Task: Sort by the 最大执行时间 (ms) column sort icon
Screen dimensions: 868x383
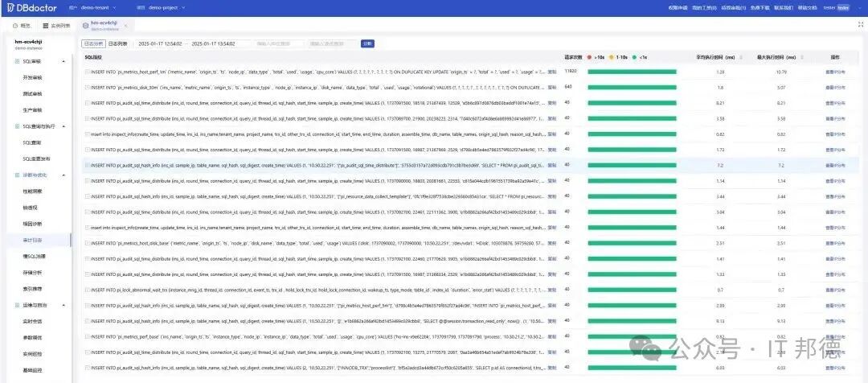Action: click(x=802, y=57)
